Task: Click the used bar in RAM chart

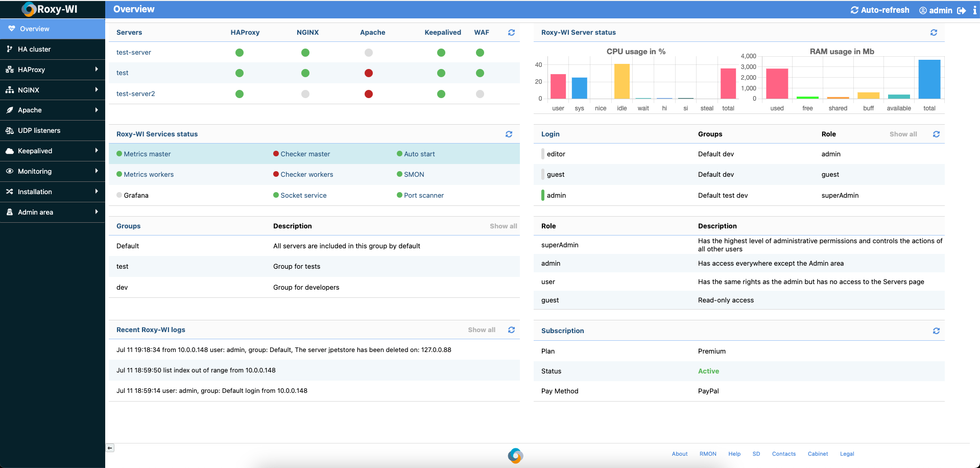Action: click(777, 83)
